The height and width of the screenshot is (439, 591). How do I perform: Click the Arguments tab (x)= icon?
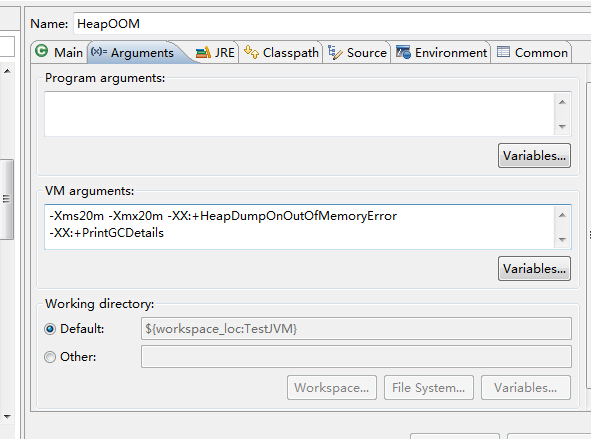(x=99, y=51)
